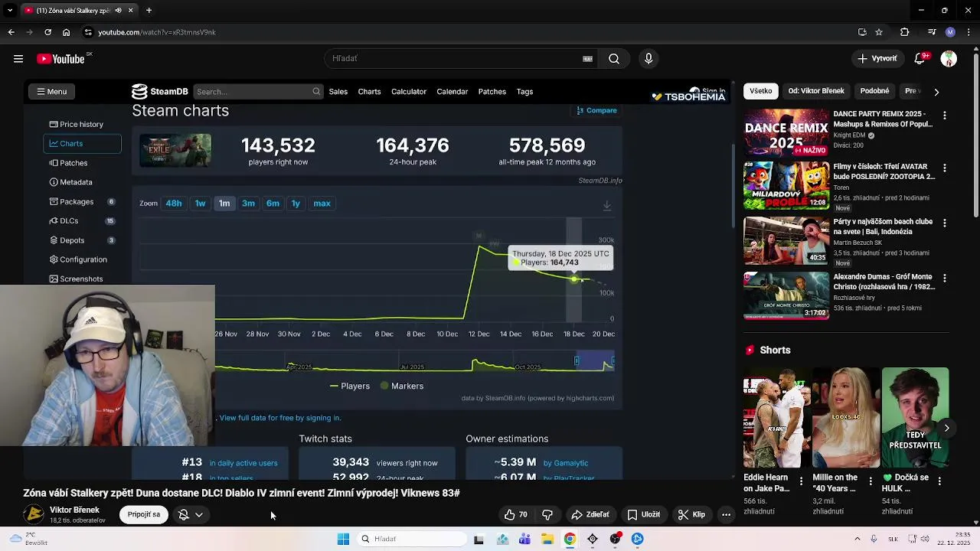This screenshot has height=551, width=980.
Task: Open the Tedy Představitel short thumbnail
Action: coord(915,418)
